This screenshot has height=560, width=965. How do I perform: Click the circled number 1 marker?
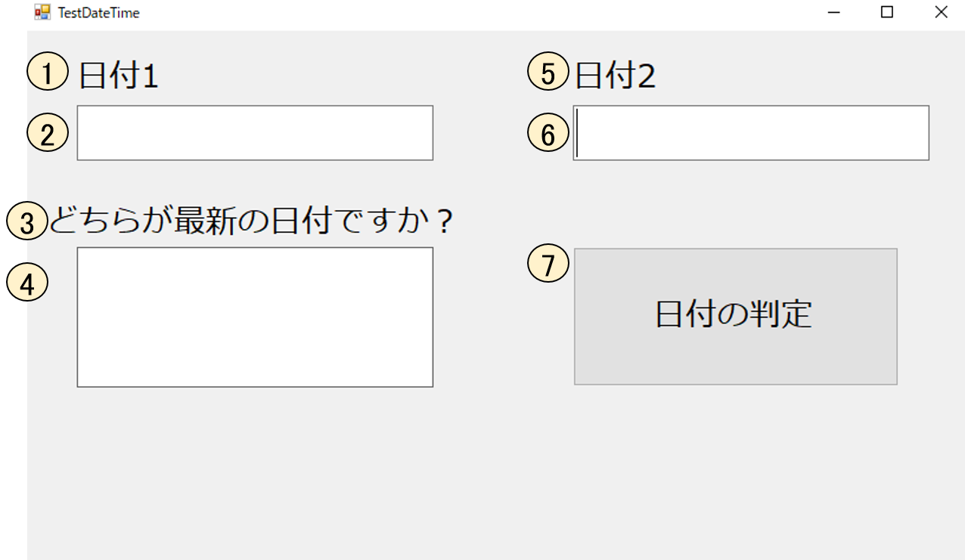48,74
